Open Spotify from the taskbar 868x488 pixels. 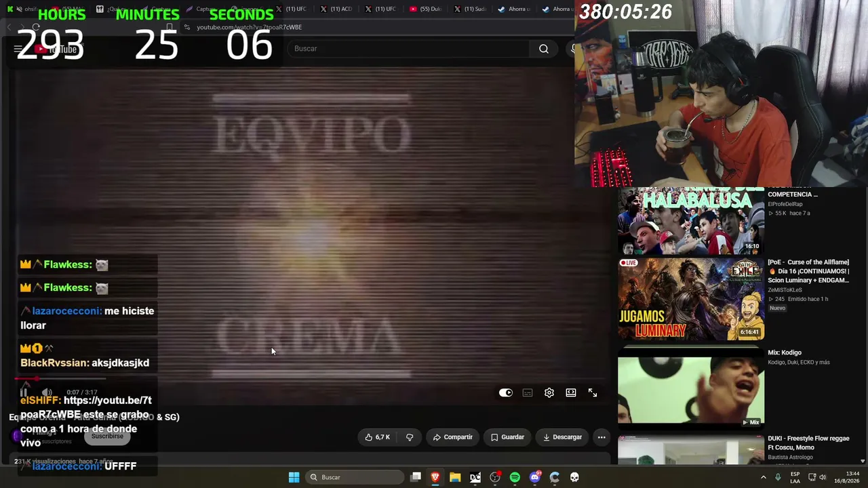pos(515,477)
